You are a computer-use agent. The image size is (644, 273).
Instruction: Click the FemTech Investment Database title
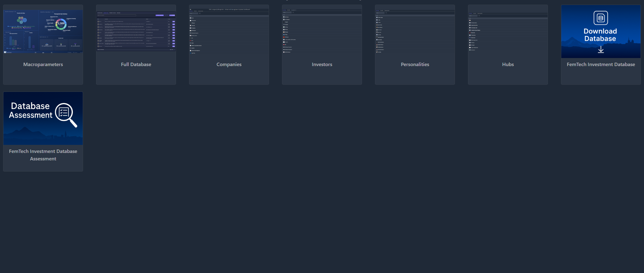click(601, 65)
